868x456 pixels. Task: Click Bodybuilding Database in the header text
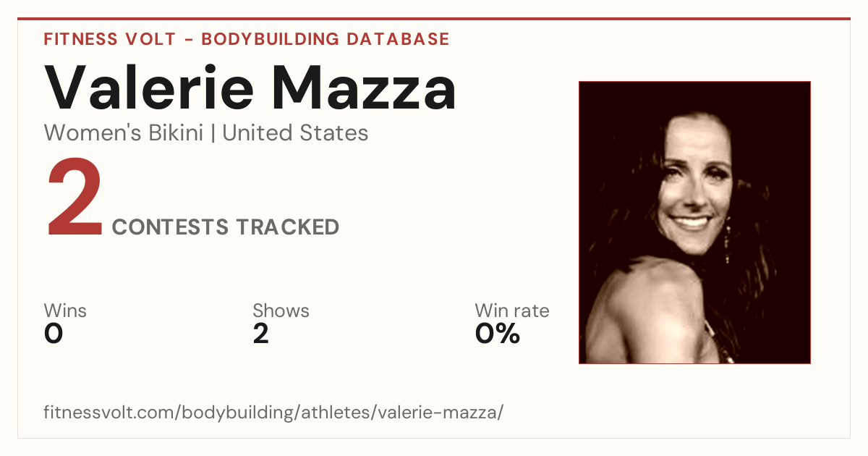pos(325,39)
